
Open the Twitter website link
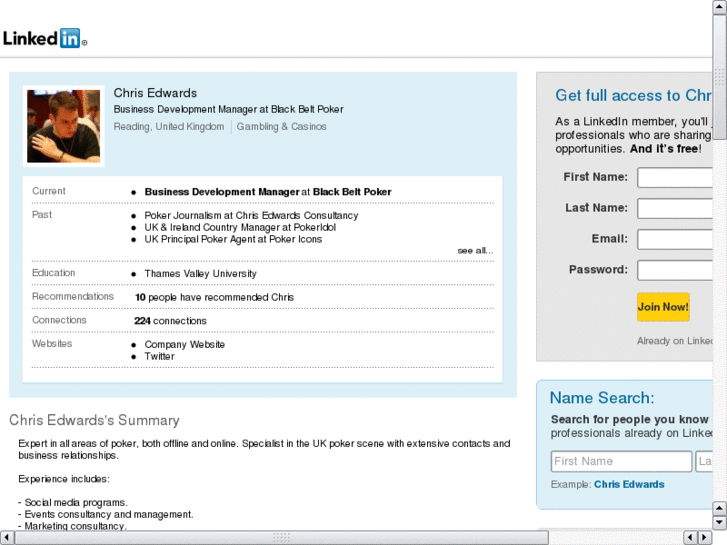point(159,356)
